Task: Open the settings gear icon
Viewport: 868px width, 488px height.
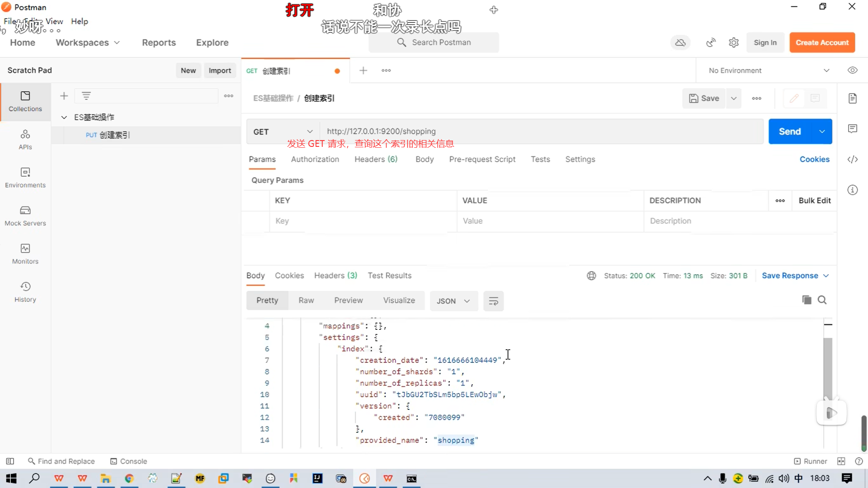Action: [733, 42]
